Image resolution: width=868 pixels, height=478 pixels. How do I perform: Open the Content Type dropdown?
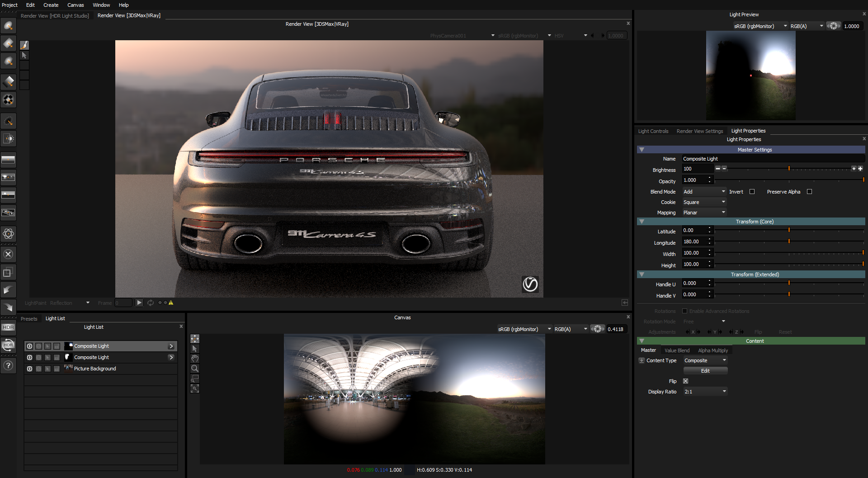pyautogui.click(x=705, y=360)
